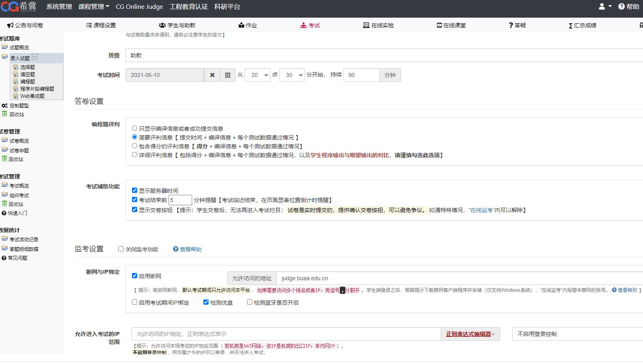This screenshot has width=643, height=364.
Task: Open 系统管理 menu
Action: point(59,6)
